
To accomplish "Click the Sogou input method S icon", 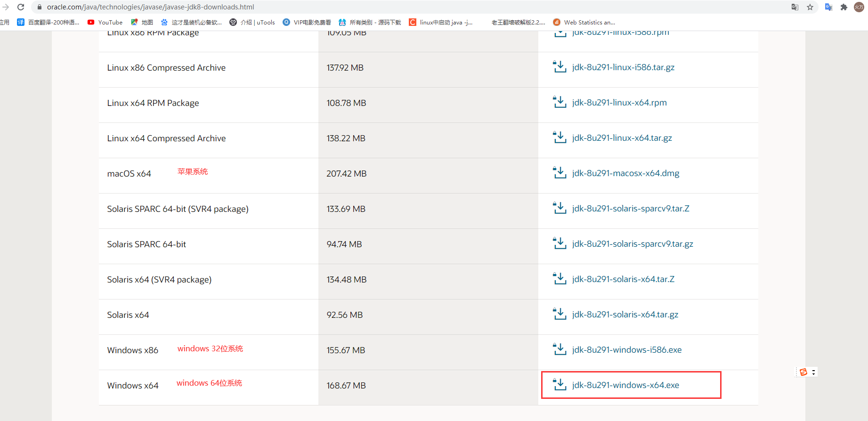I will click(803, 372).
